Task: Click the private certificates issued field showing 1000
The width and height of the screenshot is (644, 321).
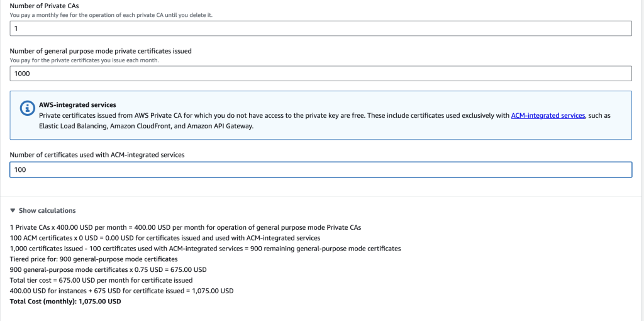Action: click(321, 74)
